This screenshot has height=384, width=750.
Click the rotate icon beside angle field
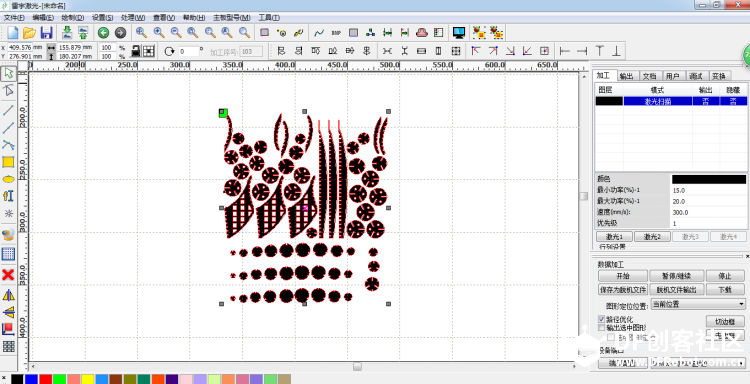pos(169,51)
